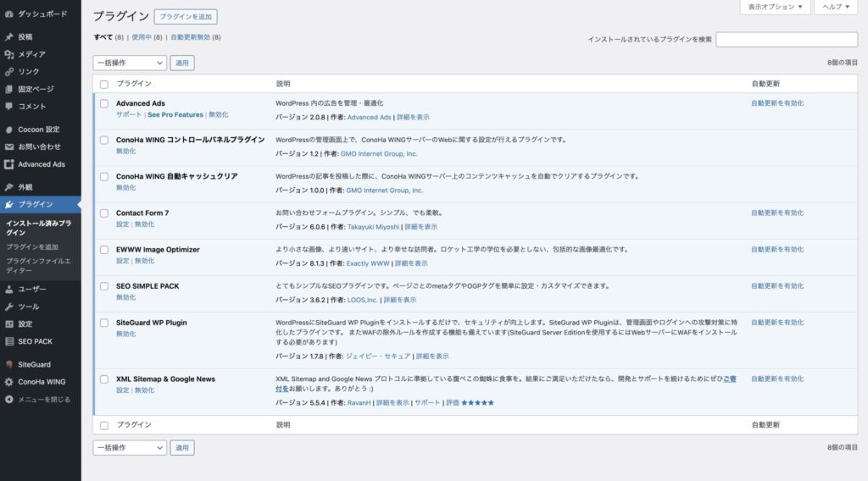Screen dimensions: 868x481
Task: Check the SEO SIMPLE PACK checkbox
Action: point(104,286)
